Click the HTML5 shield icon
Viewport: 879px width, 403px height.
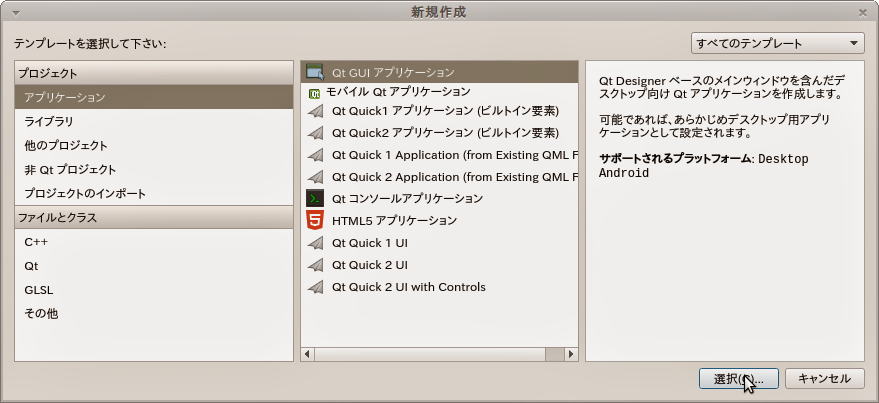[x=315, y=220]
